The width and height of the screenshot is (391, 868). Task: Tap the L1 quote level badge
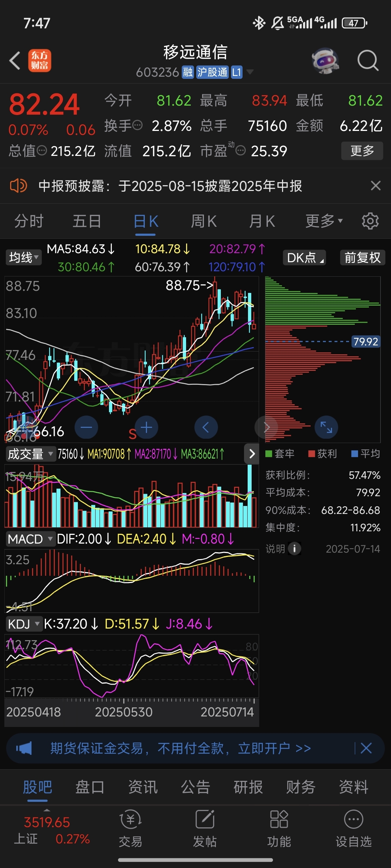click(236, 72)
